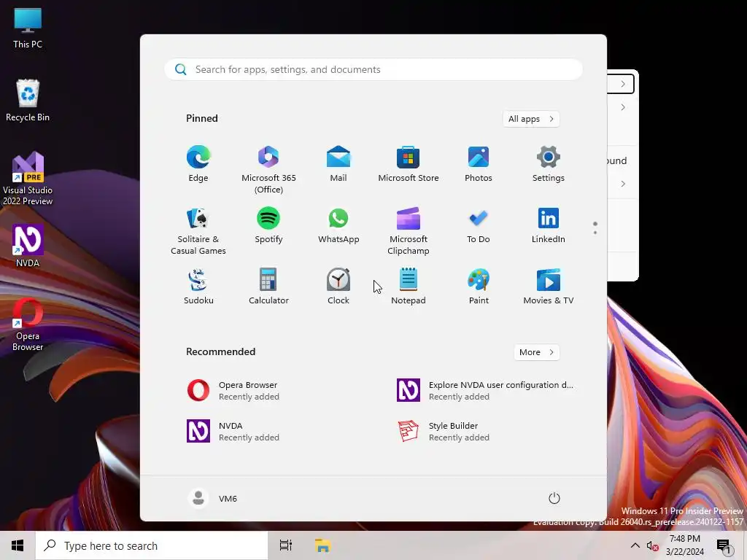Launch Notepad
The height and width of the screenshot is (560, 747).
pos(409,287)
